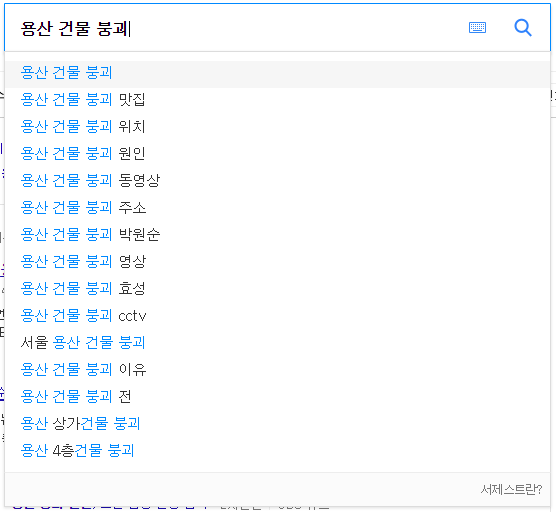Image resolution: width=556 pixels, height=512 pixels.
Task: Pick suggestion 용산 4층건물 붕괴
Action: (x=277, y=450)
